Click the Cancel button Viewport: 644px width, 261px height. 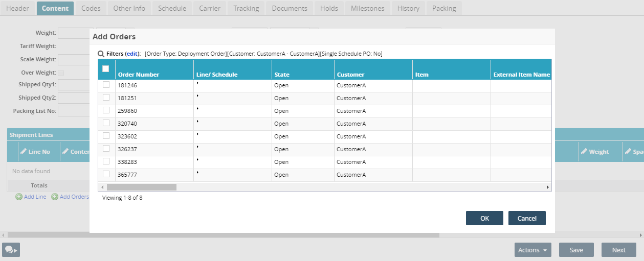point(527,218)
